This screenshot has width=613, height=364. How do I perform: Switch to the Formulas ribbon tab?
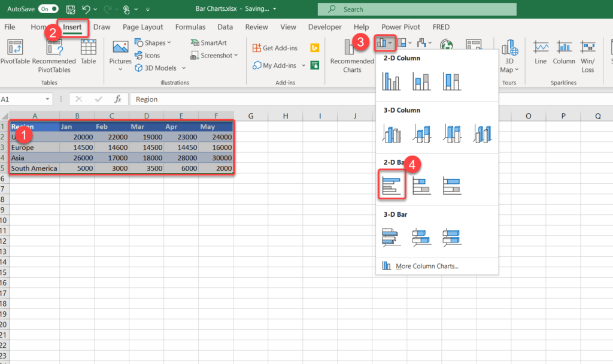pyautogui.click(x=190, y=27)
